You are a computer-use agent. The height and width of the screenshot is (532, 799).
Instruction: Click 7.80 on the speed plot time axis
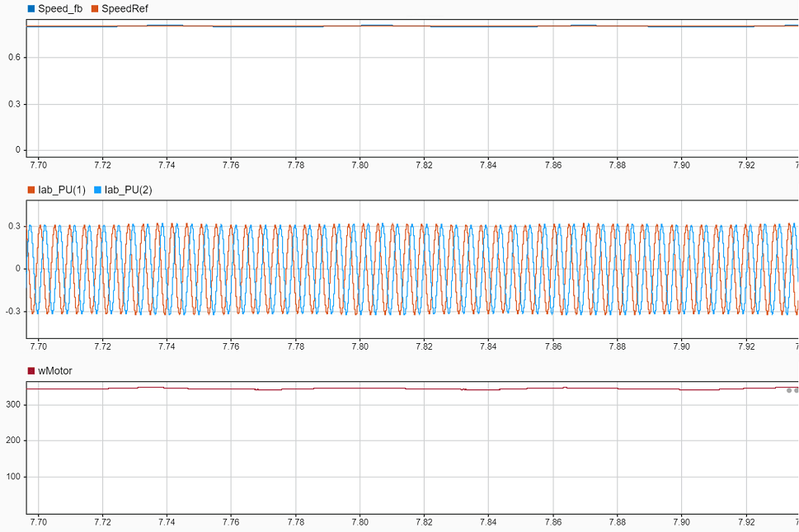360,165
